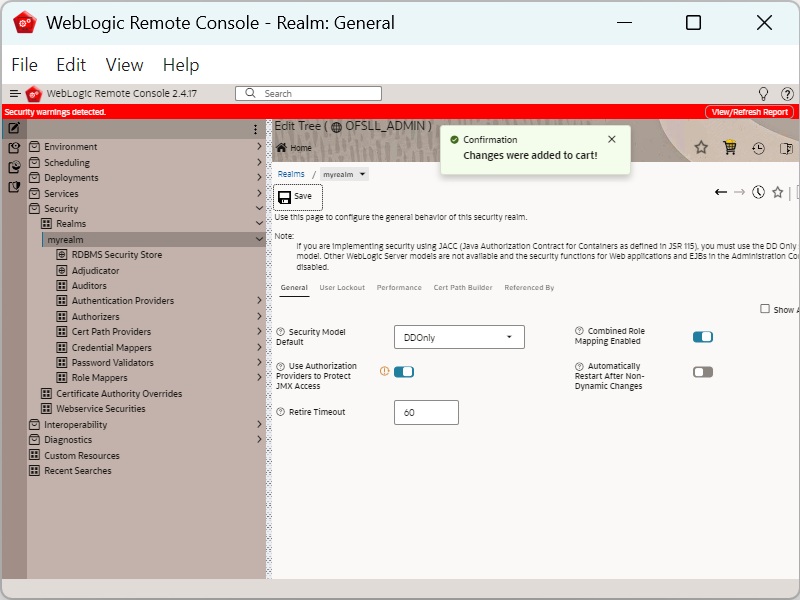Switch to the User Lockout tab
The image size is (800, 600).
[342, 287]
